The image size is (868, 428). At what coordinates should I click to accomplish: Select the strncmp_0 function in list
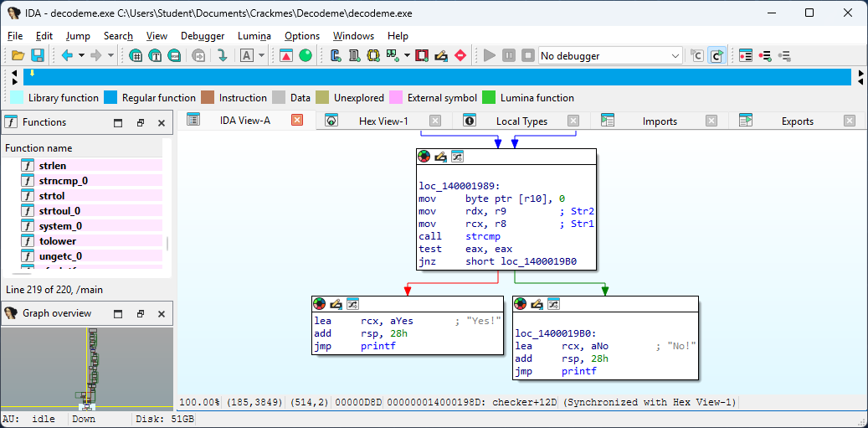[63, 181]
